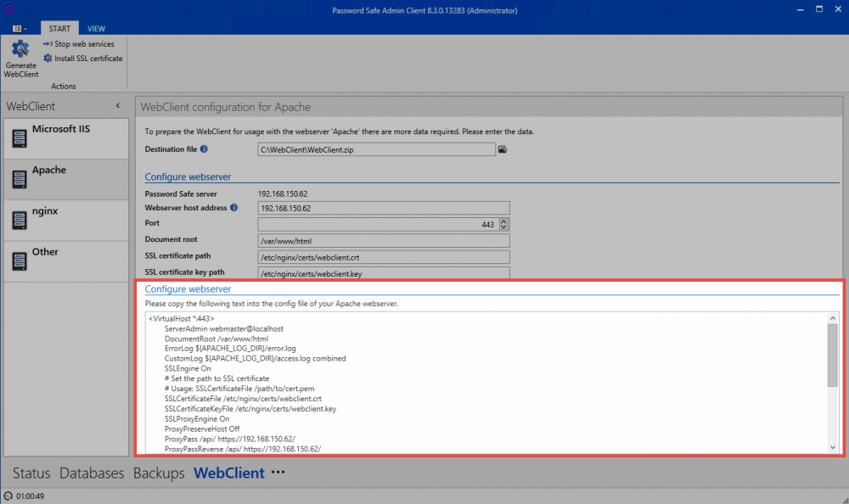Switch to the VIEW ribbon tab

[97, 28]
